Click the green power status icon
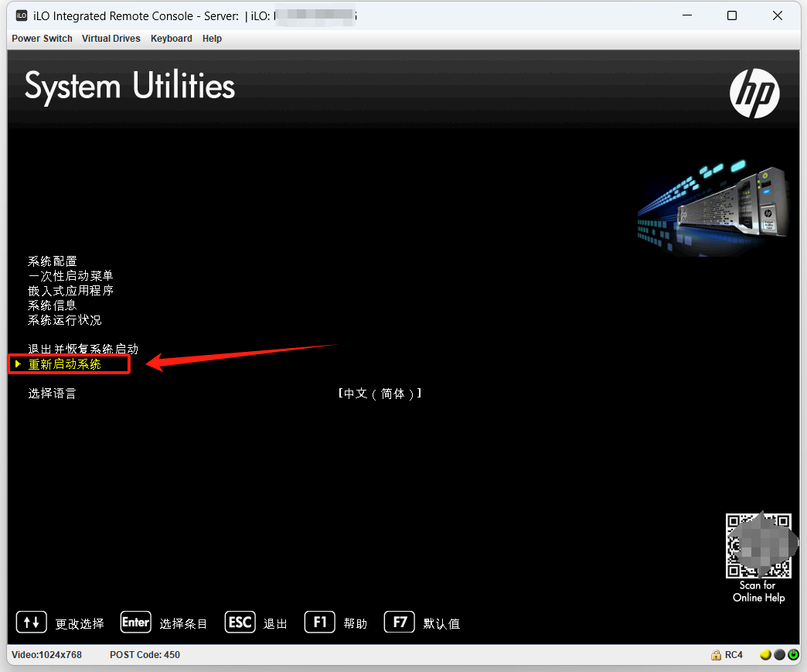 pos(793,655)
